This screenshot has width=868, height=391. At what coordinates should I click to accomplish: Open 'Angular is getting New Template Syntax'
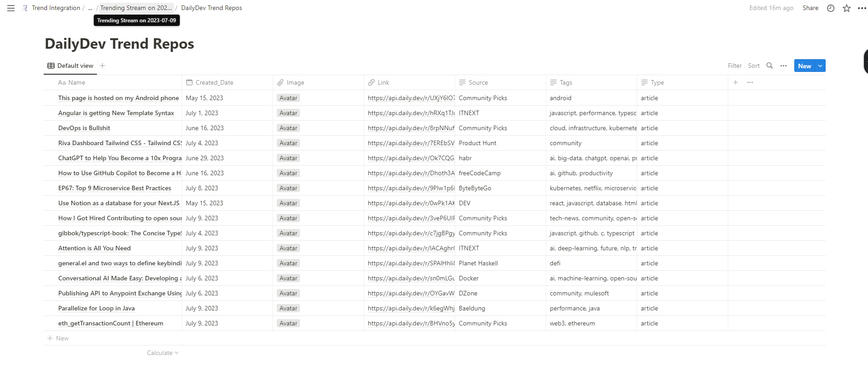coord(116,113)
